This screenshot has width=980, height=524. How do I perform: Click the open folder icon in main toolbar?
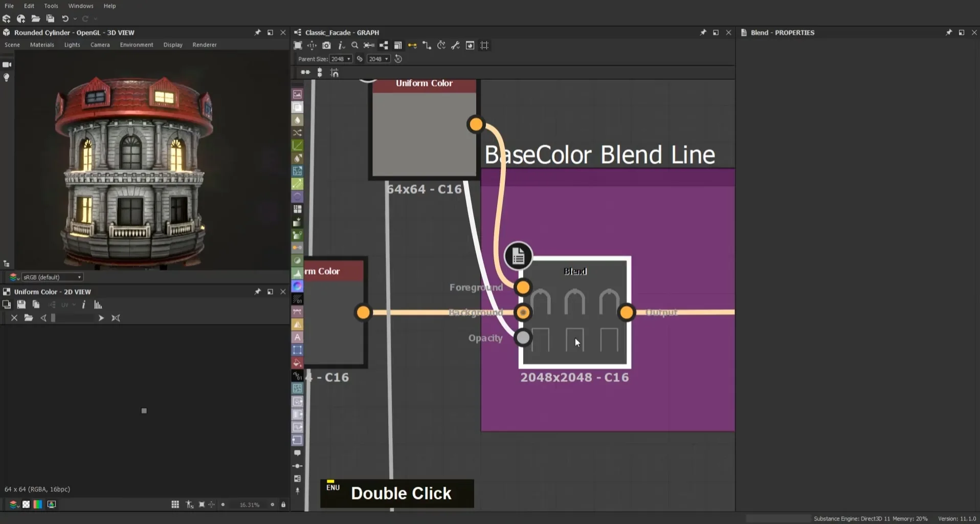(36, 19)
